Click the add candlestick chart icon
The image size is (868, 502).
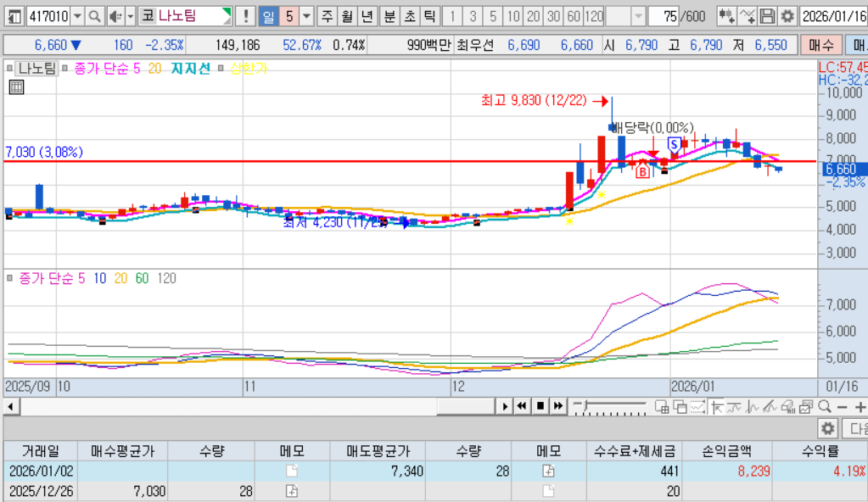pos(725,17)
